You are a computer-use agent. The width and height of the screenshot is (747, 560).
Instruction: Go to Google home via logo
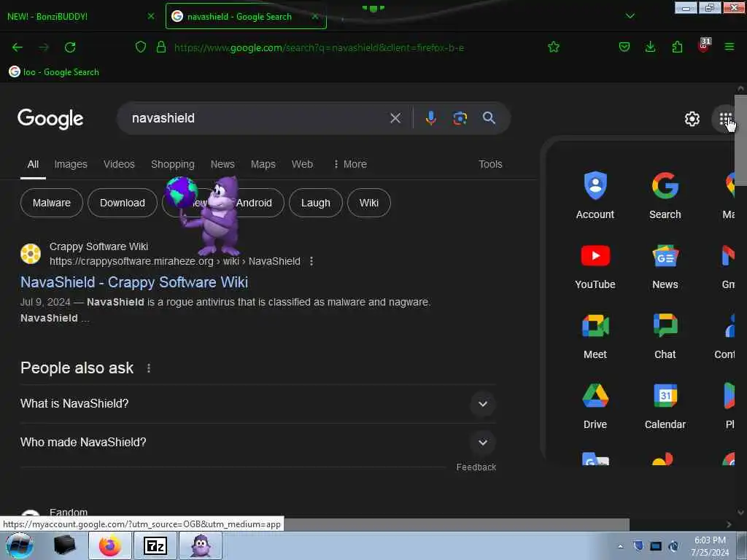click(x=50, y=119)
